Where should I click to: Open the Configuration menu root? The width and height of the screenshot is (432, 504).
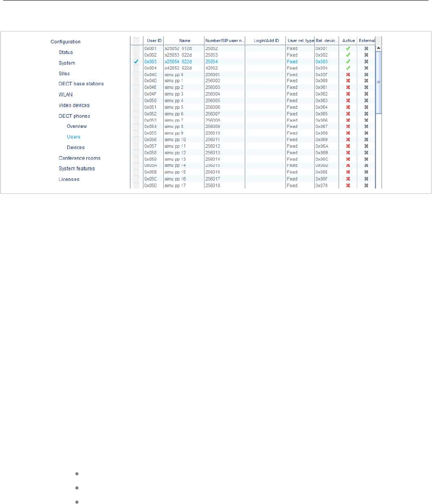tap(66, 42)
